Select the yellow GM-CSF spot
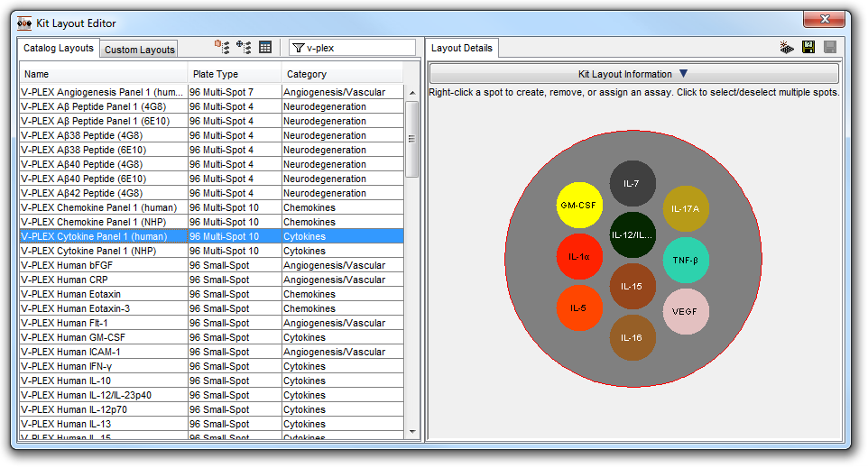868x468 pixels. pyautogui.click(x=579, y=206)
